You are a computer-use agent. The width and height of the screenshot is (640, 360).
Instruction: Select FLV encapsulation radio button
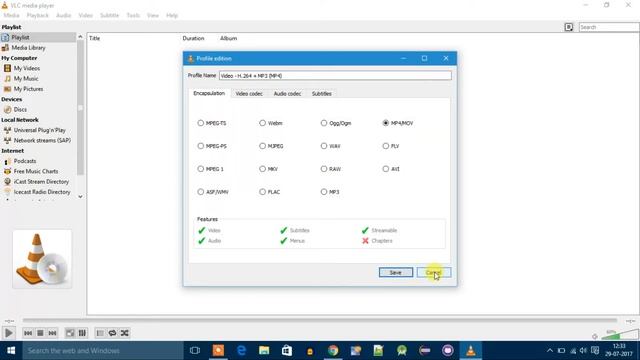386,146
